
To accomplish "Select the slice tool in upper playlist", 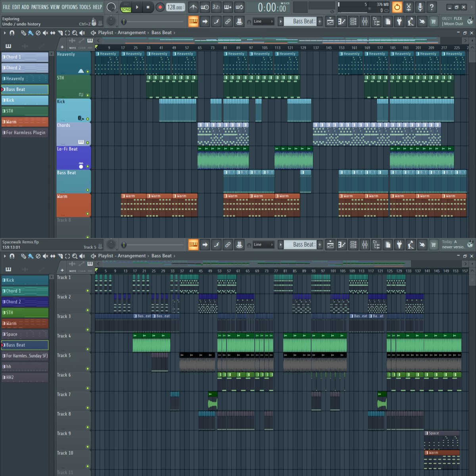I will (60, 33).
